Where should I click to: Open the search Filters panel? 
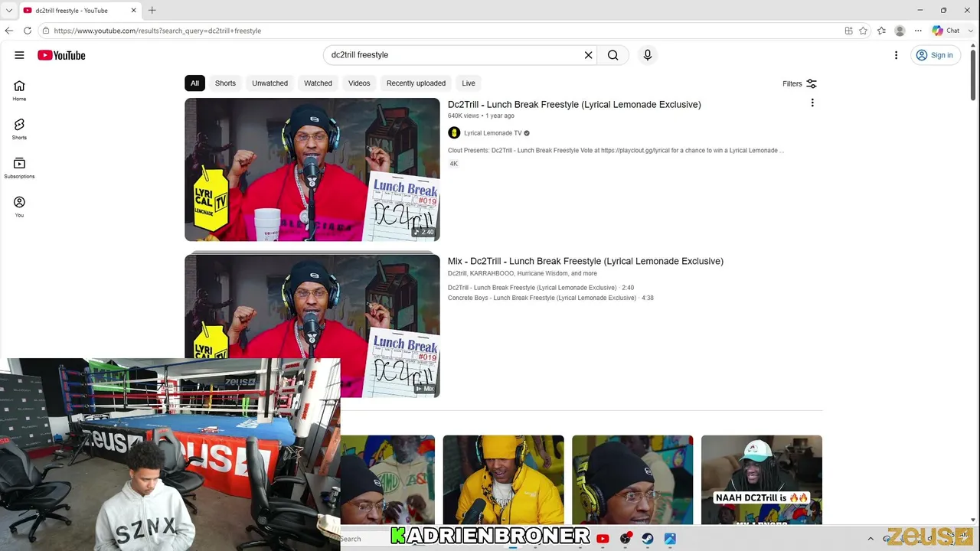pos(800,83)
